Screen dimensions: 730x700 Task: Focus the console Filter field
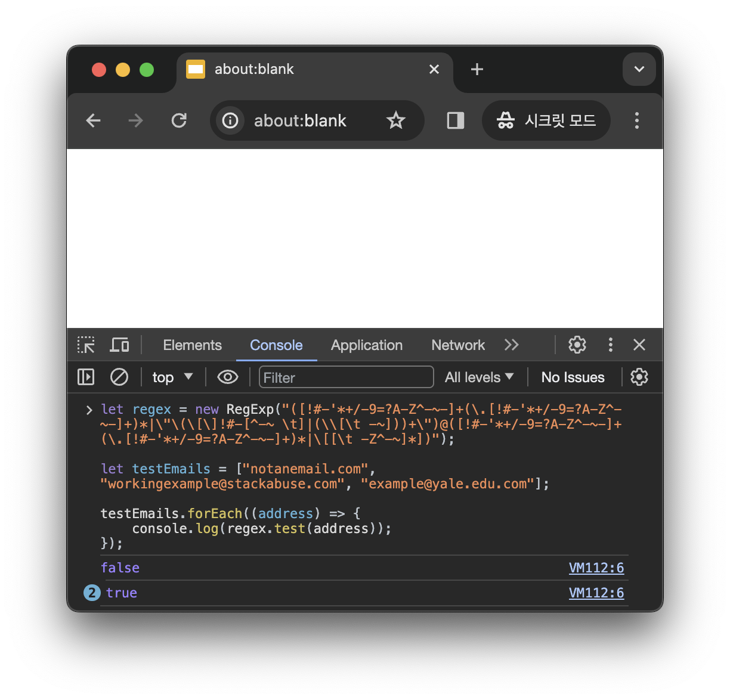346,377
